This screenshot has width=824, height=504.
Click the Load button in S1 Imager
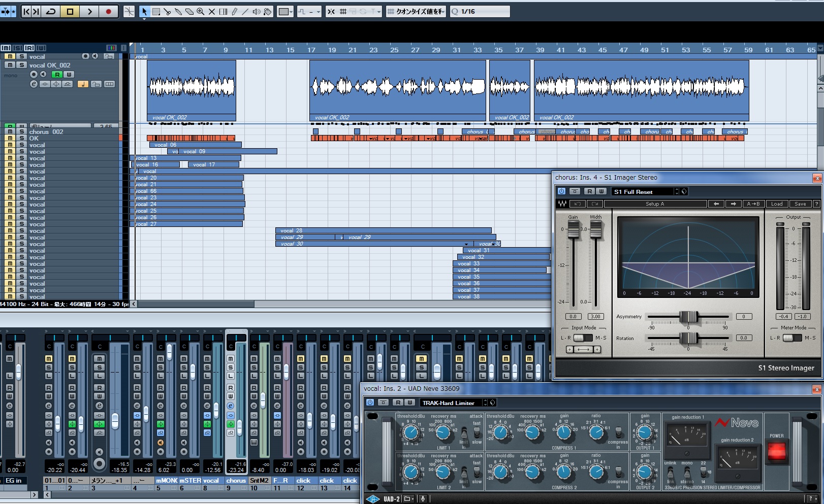pos(777,204)
